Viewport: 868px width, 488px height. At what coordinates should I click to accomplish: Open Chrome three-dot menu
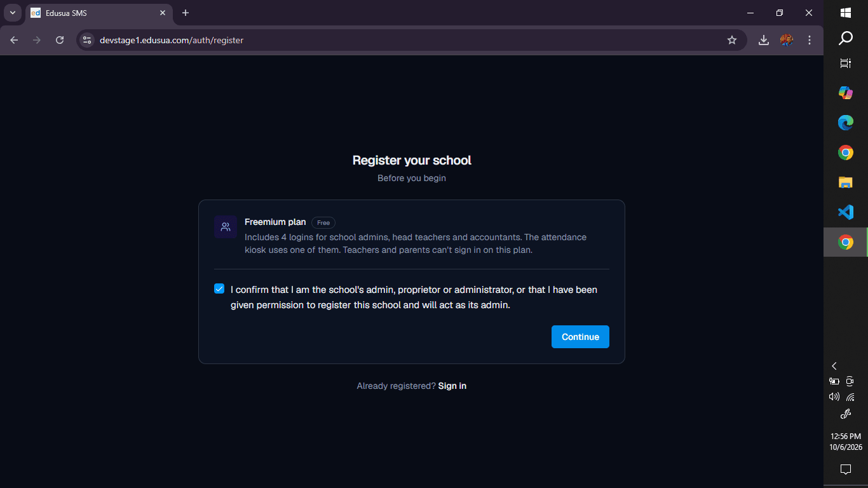(x=810, y=40)
